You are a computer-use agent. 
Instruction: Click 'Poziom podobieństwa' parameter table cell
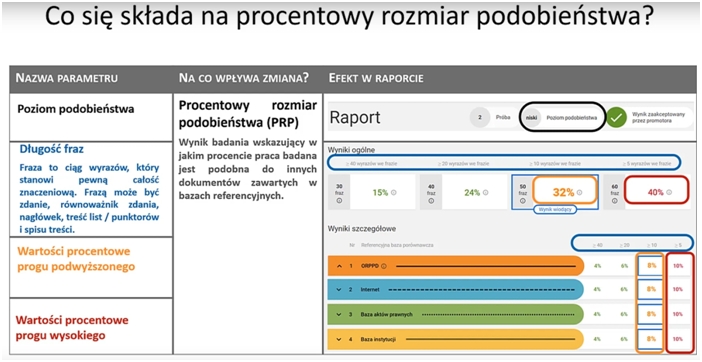pyautogui.click(x=91, y=117)
